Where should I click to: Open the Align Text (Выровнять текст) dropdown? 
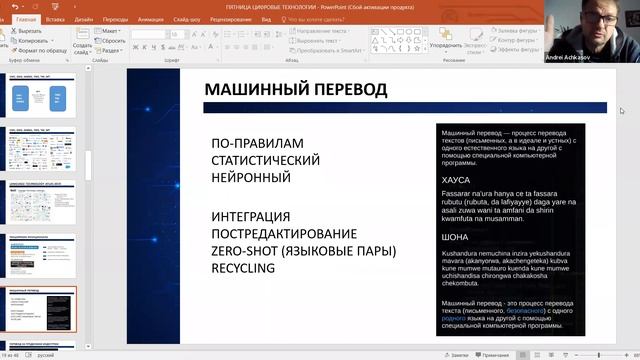(x=315, y=41)
